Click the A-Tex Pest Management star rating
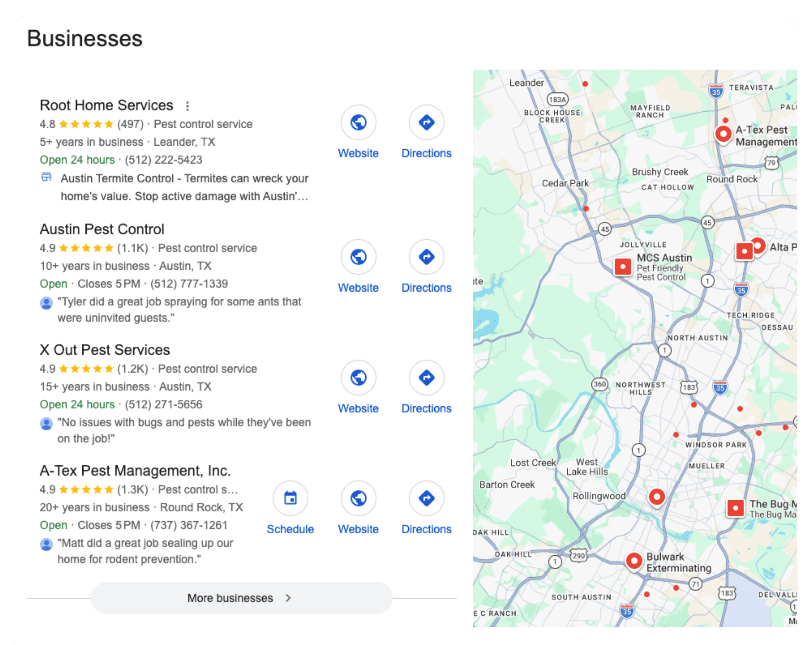812x645 pixels. tap(86, 490)
